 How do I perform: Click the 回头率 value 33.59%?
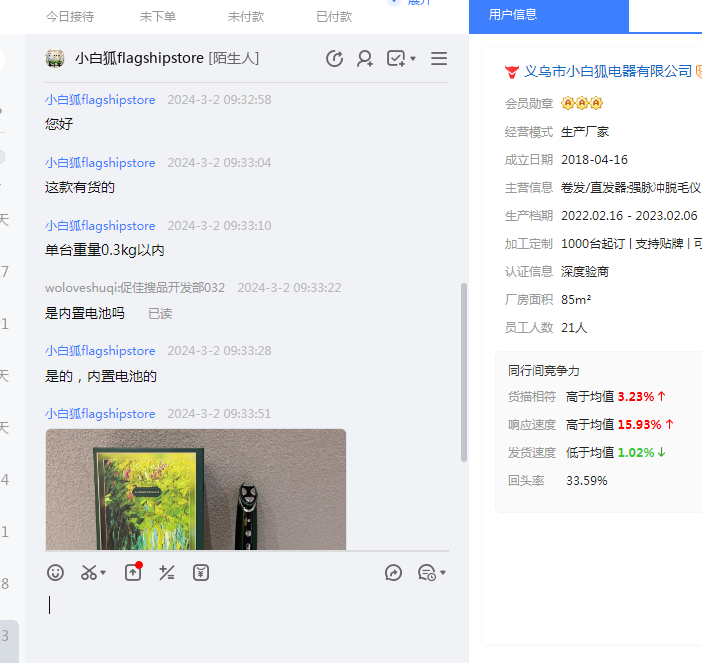pyautogui.click(x=586, y=481)
